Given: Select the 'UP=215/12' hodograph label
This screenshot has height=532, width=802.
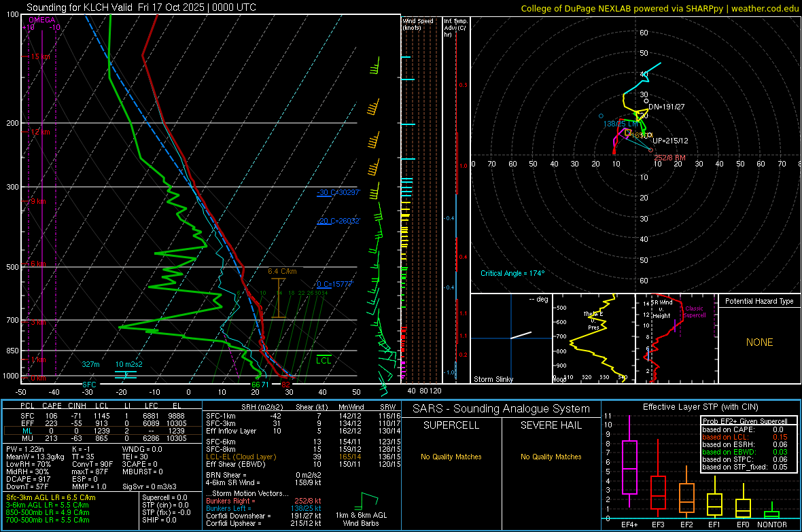Looking at the screenshot, I should [670, 141].
